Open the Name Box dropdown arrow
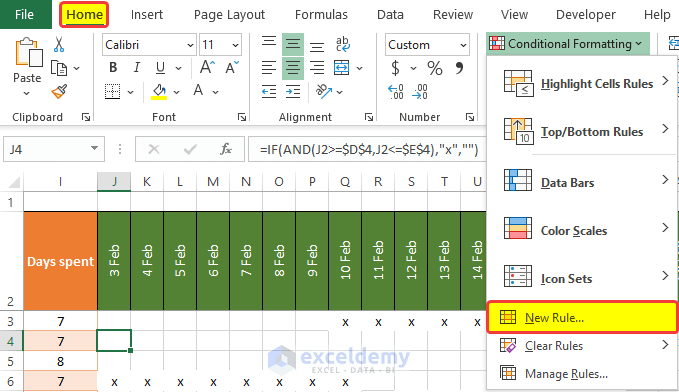The width and height of the screenshot is (679, 392). [94, 149]
